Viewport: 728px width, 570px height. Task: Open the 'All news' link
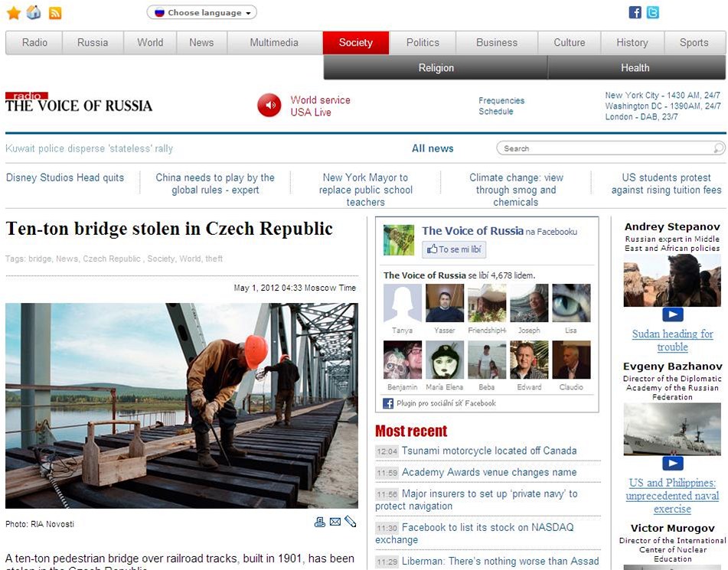(433, 148)
